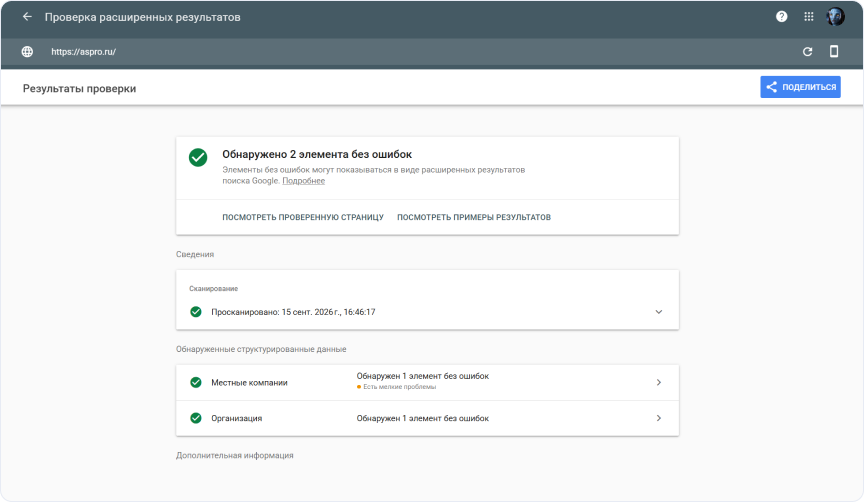Click the Дополнительная информация label
Screen dimensions: 864x502
(x=235, y=456)
